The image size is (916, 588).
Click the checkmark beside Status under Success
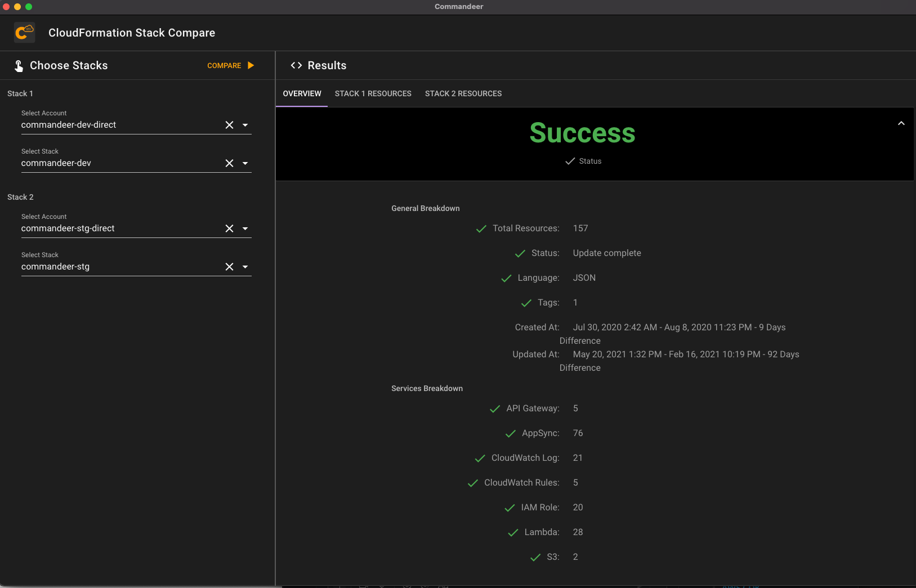tap(570, 161)
